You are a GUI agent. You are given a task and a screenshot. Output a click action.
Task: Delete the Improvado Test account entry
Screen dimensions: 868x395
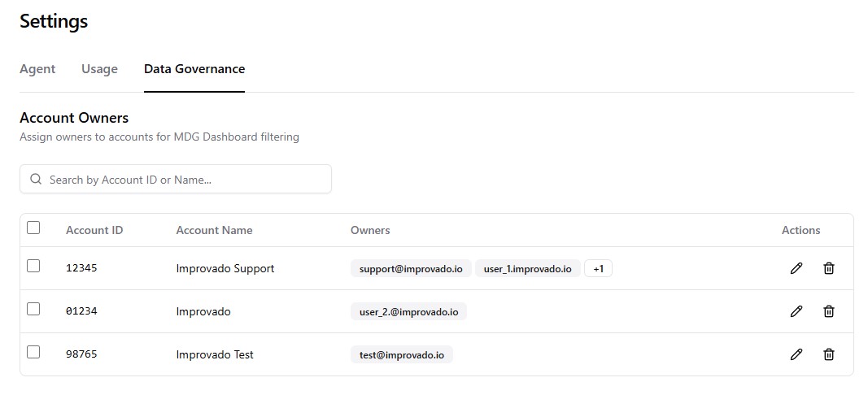point(829,354)
